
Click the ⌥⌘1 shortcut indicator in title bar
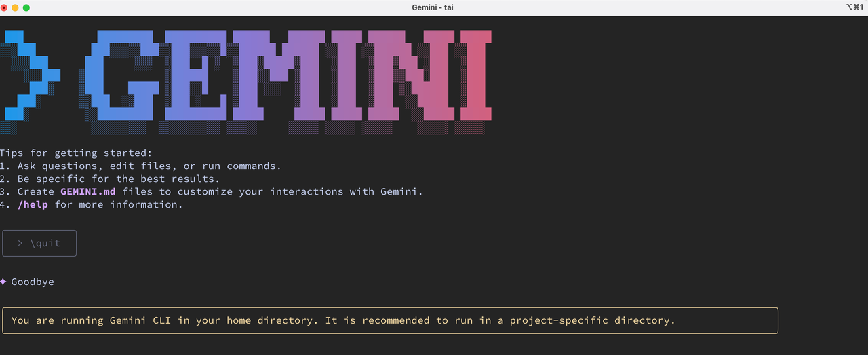(854, 7)
